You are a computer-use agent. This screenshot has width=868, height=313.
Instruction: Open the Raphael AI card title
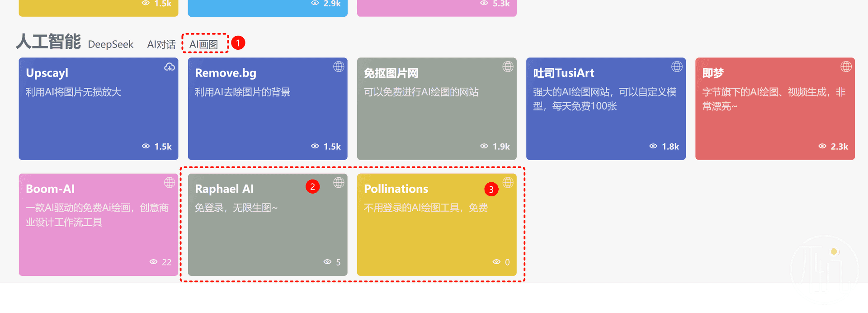point(224,189)
